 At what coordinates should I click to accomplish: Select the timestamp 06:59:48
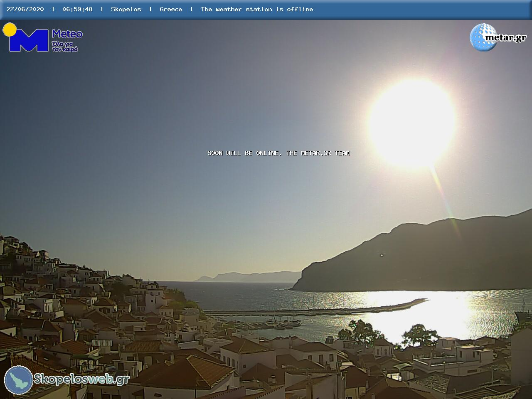(77, 9)
